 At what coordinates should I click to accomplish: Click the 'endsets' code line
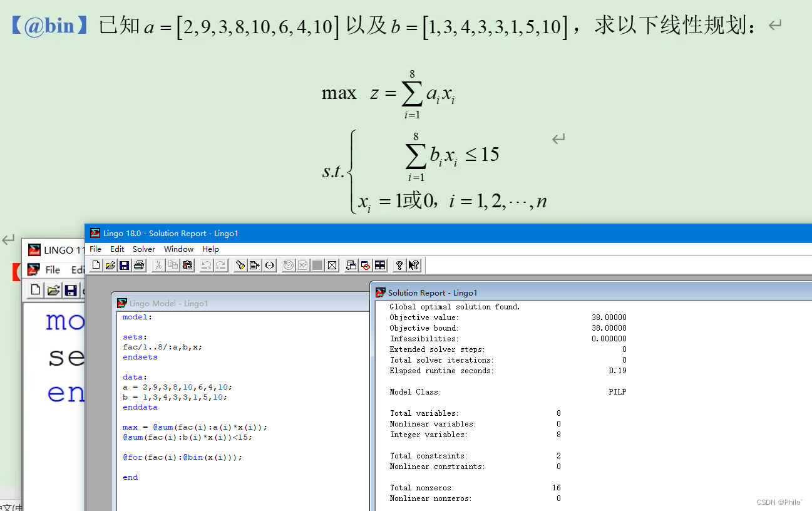[140, 357]
